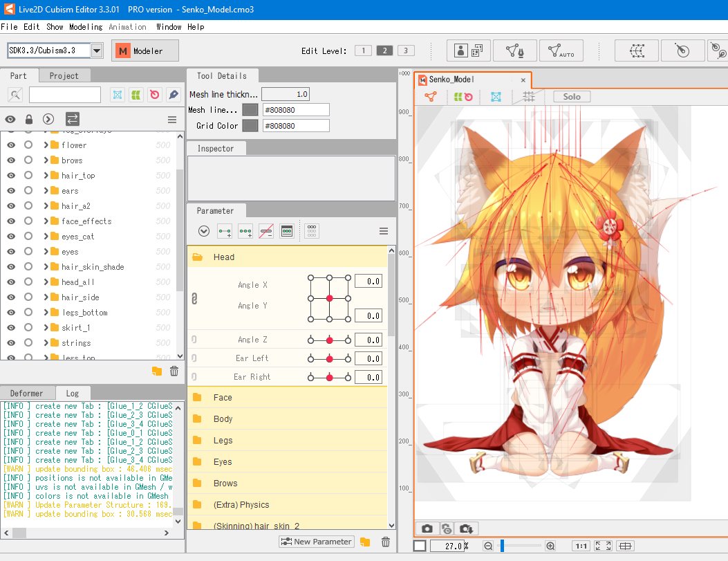The height and width of the screenshot is (561, 728).
Task: Create a new part folder icon in Part panel
Action: tap(157, 371)
